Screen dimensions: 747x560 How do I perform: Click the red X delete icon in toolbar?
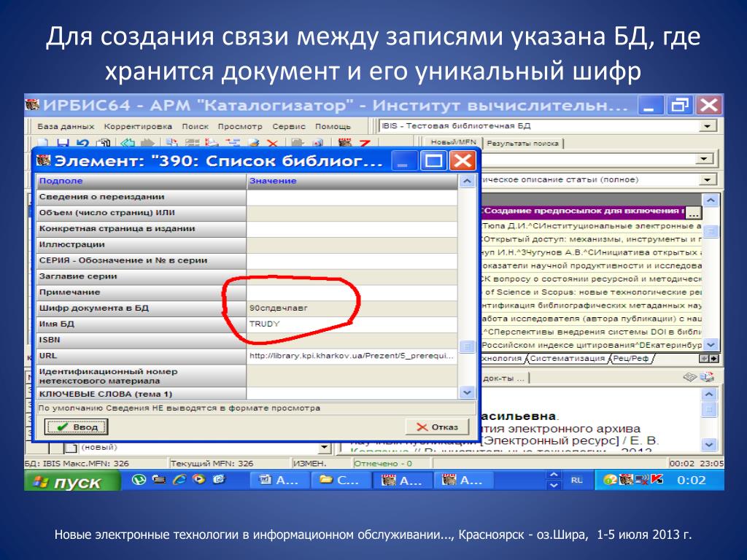click(272, 143)
